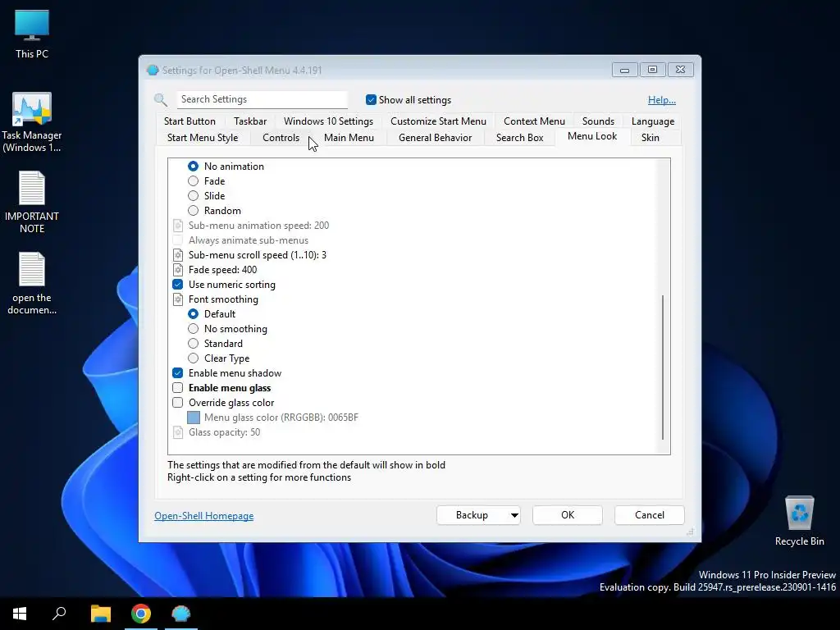Image resolution: width=840 pixels, height=630 pixels.
Task: Click Fade speed setting icon
Action: pyautogui.click(x=178, y=270)
